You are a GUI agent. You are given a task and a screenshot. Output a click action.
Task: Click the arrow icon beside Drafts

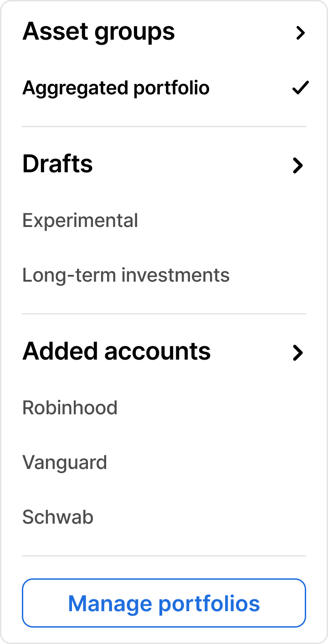pos(298,165)
